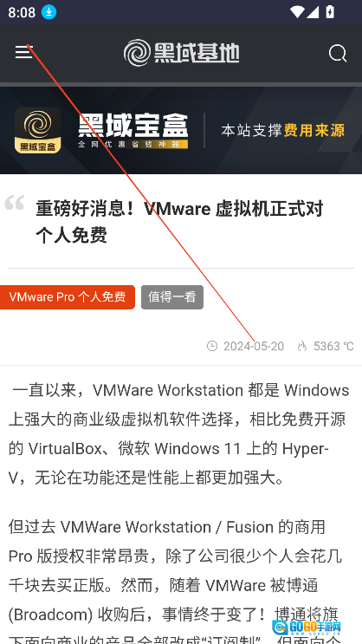Tap the download indicator in status bar

pyautogui.click(x=48, y=12)
